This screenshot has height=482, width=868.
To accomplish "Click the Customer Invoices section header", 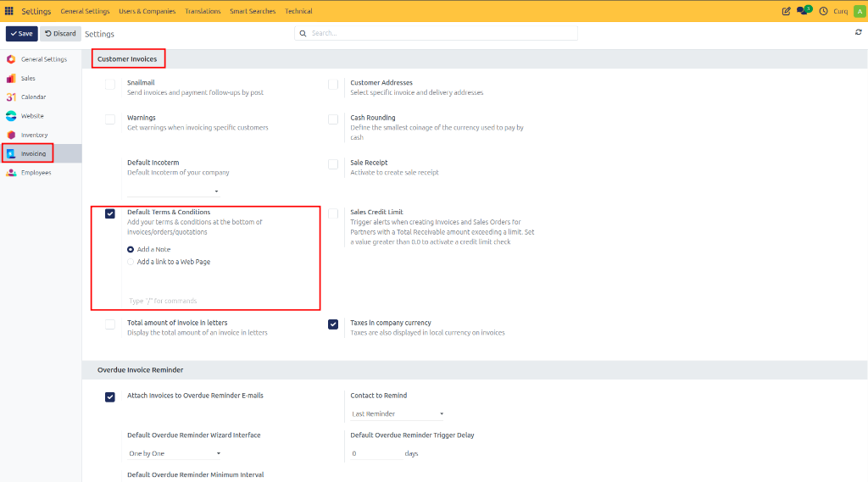I will pos(127,59).
